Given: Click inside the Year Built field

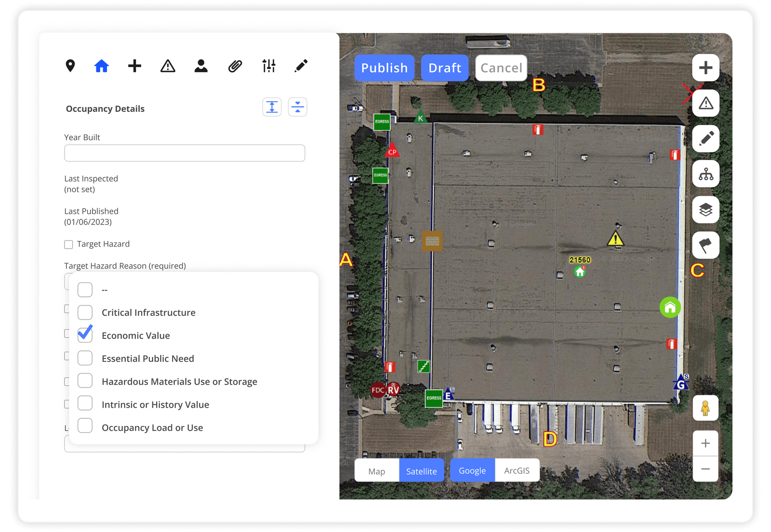Looking at the screenshot, I should point(185,153).
